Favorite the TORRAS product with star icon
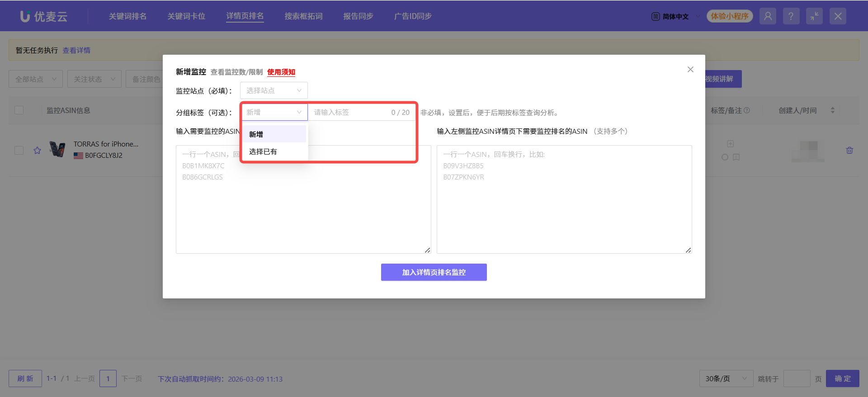The image size is (868, 397). 37,150
